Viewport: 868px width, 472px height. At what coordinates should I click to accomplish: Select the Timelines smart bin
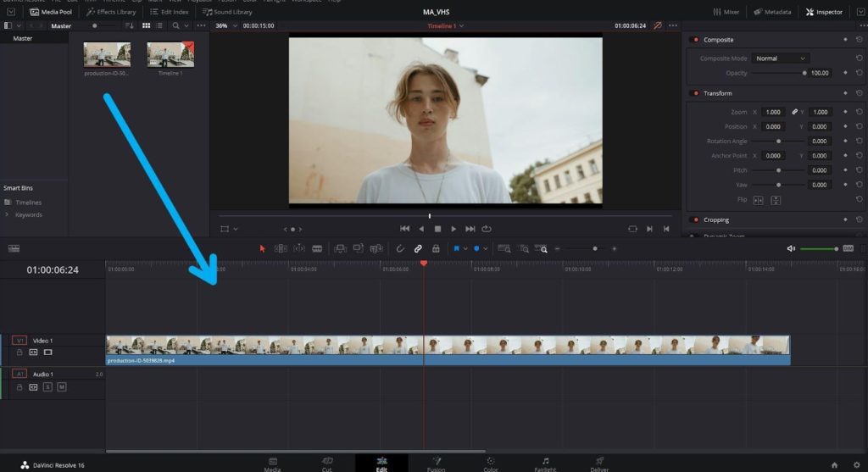coord(28,203)
